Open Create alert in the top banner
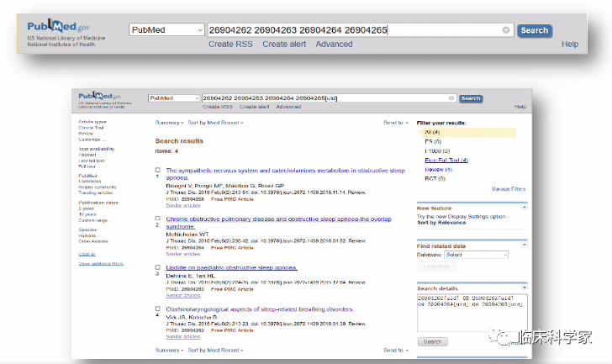 pyautogui.click(x=284, y=44)
